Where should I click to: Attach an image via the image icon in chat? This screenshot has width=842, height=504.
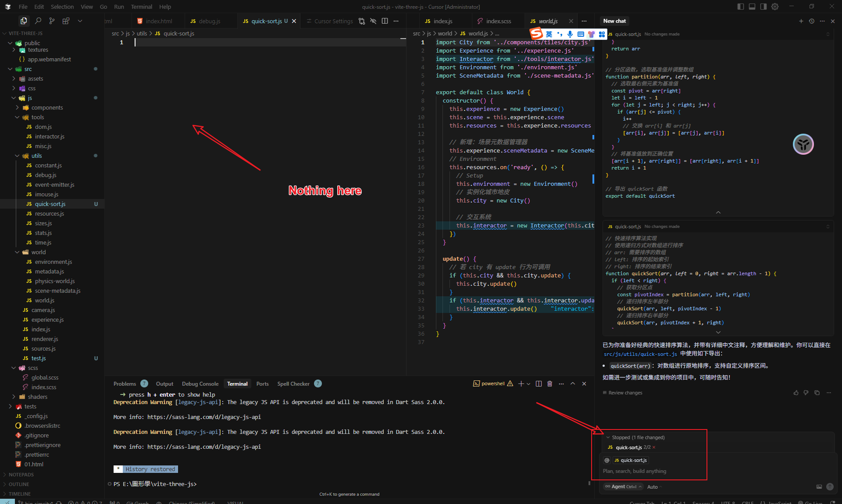[x=819, y=487]
